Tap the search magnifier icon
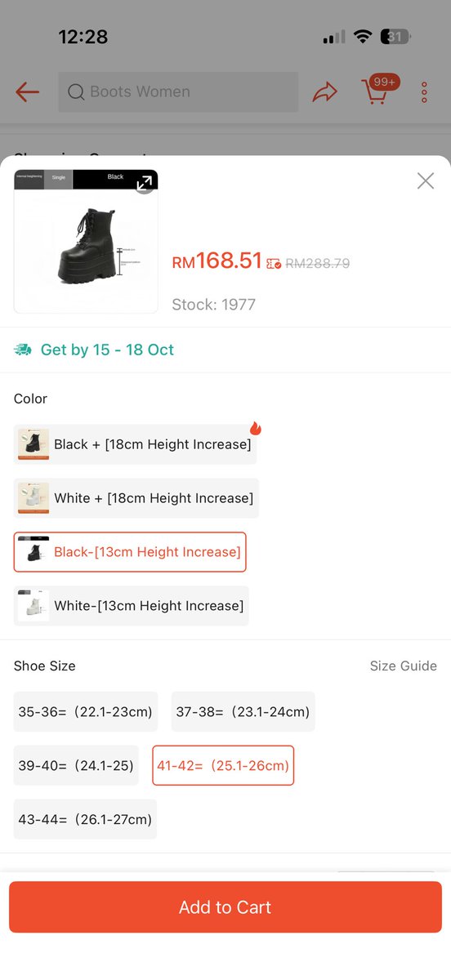The image size is (451, 980). click(x=76, y=92)
